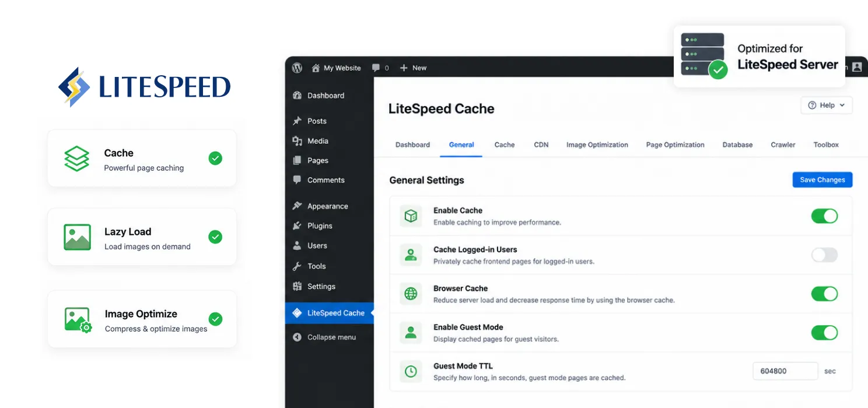Click the Collapse menu arrow icon
The width and height of the screenshot is (868, 408).
[297, 337]
